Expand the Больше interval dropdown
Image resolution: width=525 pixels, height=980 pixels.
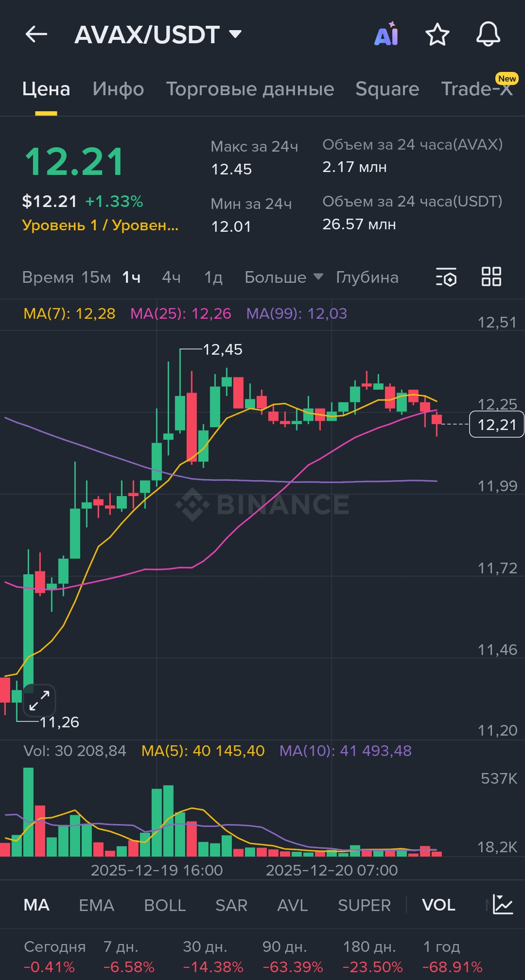coord(284,277)
